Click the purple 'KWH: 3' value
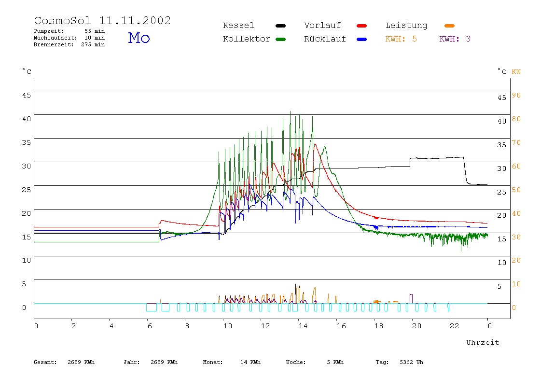Viewport: 554px width, 392px height. pos(455,39)
